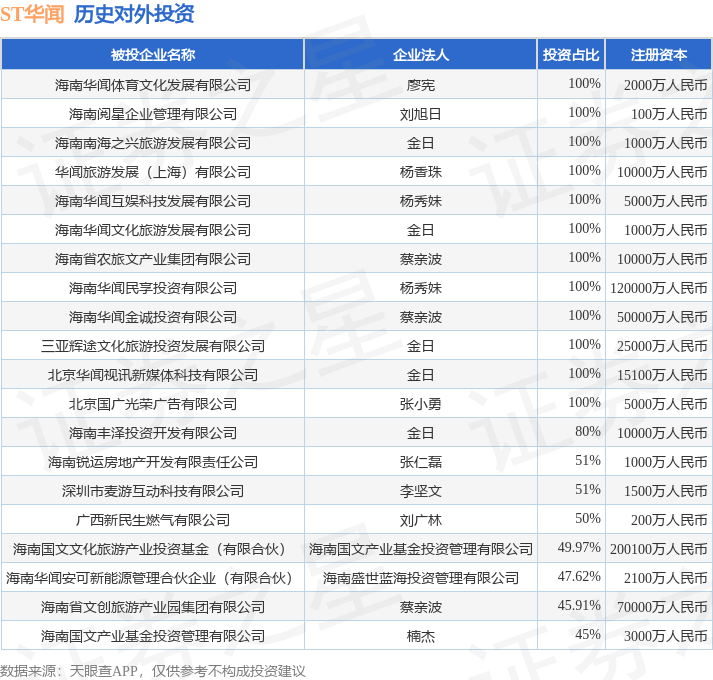The width and height of the screenshot is (713, 680).
Task: Open 海南阅星企业管理有限公司 entry
Action: (x=153, y=114)
